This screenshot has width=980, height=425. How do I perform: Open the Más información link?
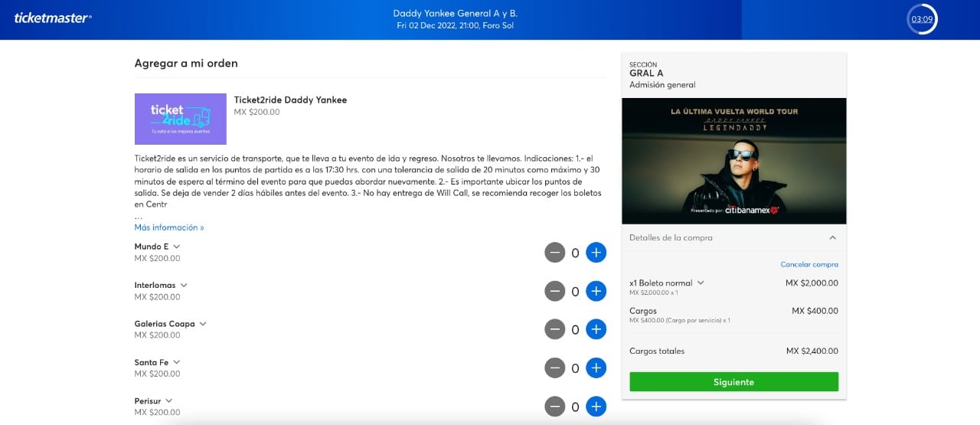coord(169,227)
